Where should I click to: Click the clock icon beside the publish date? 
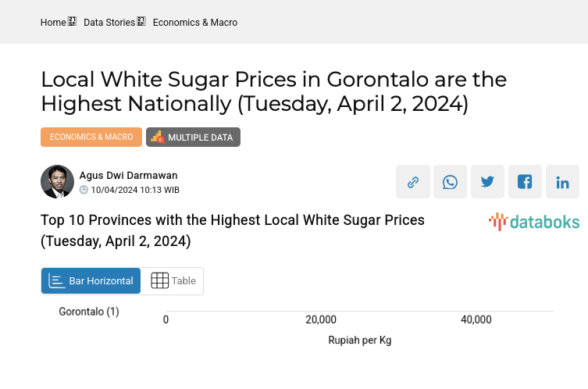click(x=84, y=190)
